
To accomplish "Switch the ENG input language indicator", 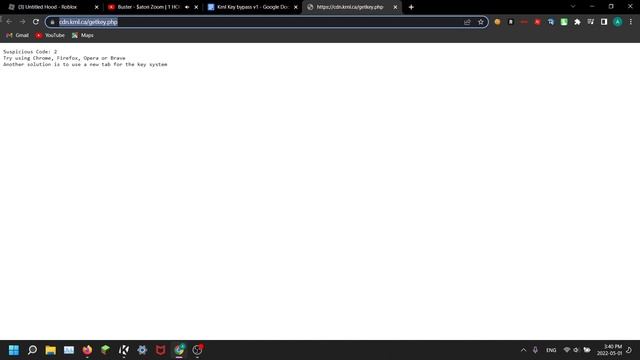I will tap(551, 350).
